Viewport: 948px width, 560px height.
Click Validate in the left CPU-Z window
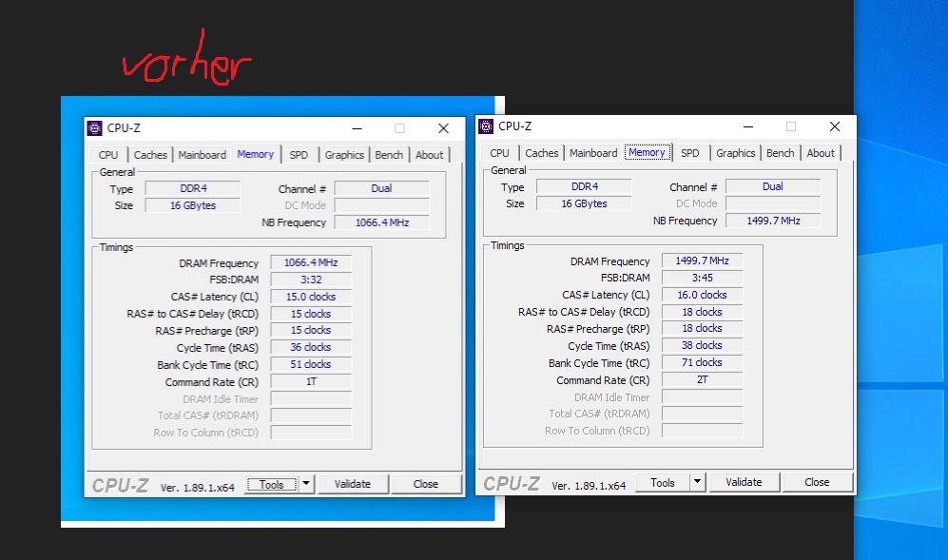353,484
